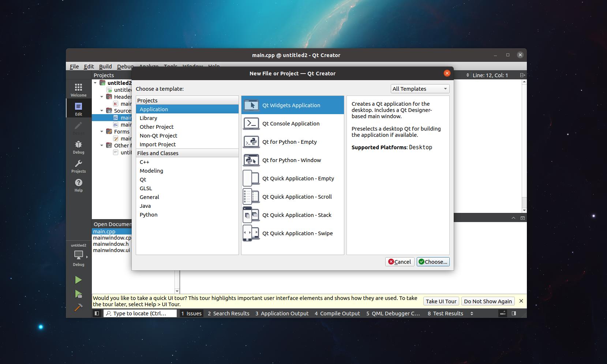Choose Qt for Python - Window template icon
The height and width of the screenshot is (364, 607).
coord(251,160)
